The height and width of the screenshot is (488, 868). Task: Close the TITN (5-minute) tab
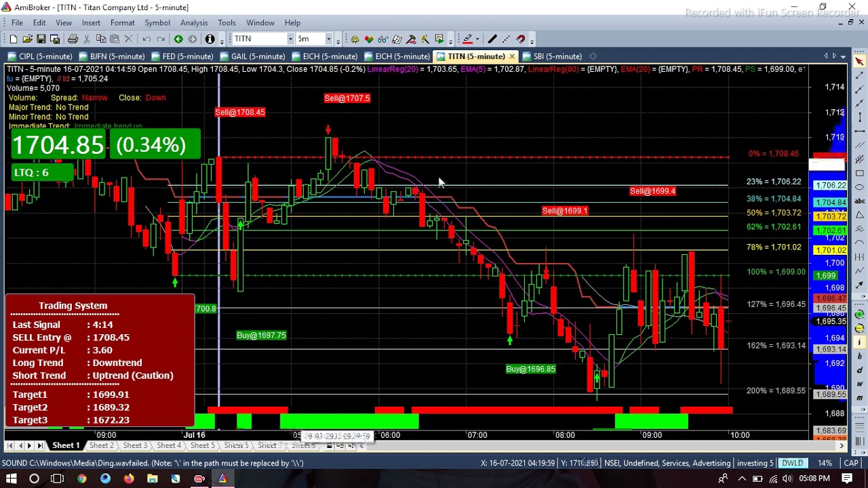click(x=512, y=56)
